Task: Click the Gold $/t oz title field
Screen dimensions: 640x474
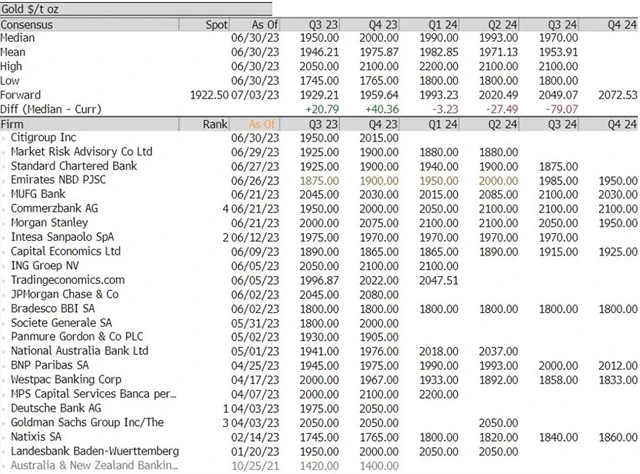Action: (x=30, y=6)
